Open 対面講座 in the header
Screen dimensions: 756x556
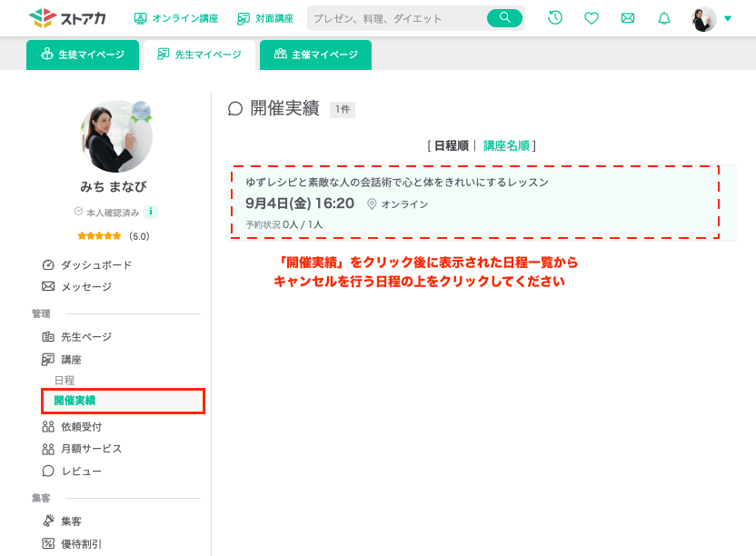click(265, 18)
